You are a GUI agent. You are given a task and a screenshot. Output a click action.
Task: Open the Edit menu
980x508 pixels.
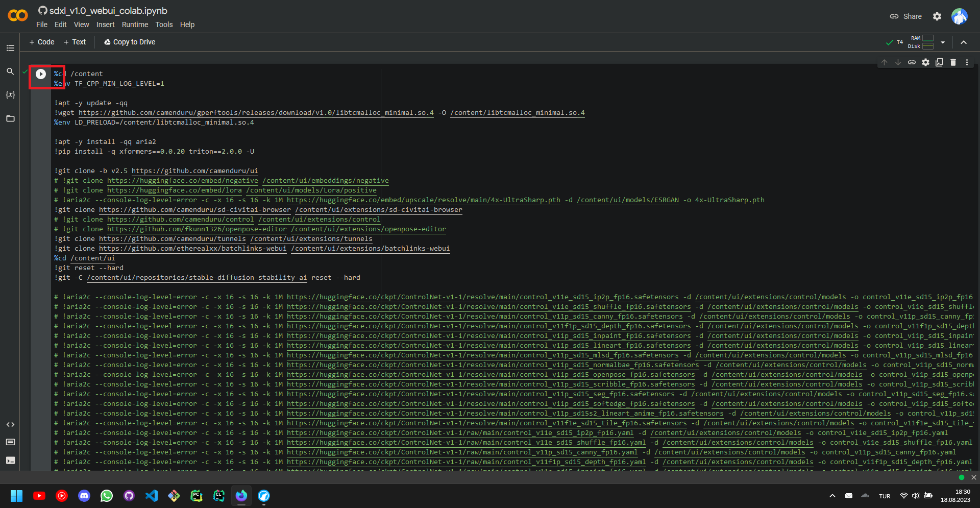pyautogui.click(x=60, y=25)
